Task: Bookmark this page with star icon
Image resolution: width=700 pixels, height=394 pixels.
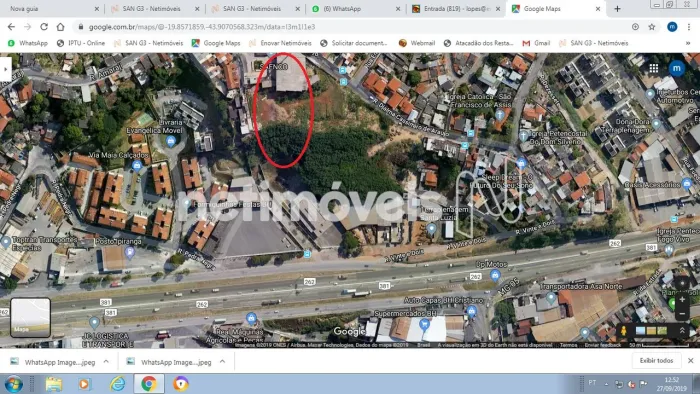Action: [652, 27]
